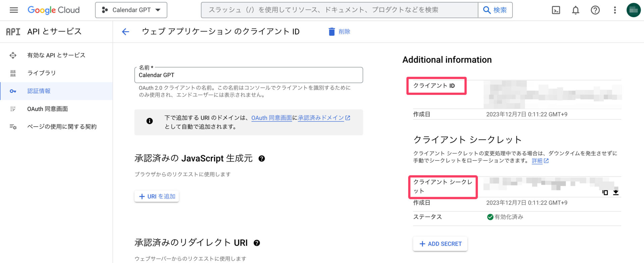644x263 pixels.
Task: Open the hamburger navigation menu
Action: click(14, 10)
